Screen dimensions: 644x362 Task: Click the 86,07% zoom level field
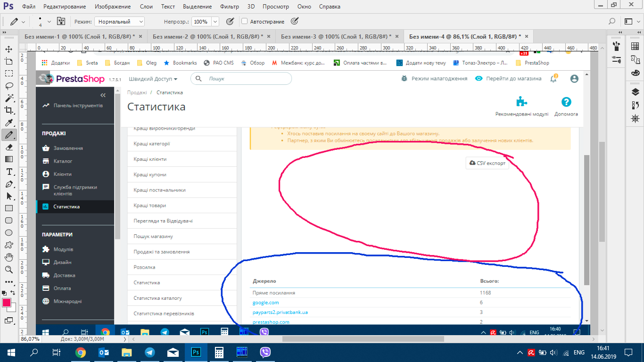30,339
